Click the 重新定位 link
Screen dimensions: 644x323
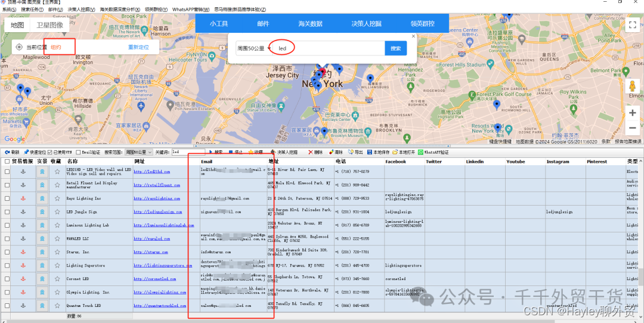pyautogui.click(x=138, y=47)
